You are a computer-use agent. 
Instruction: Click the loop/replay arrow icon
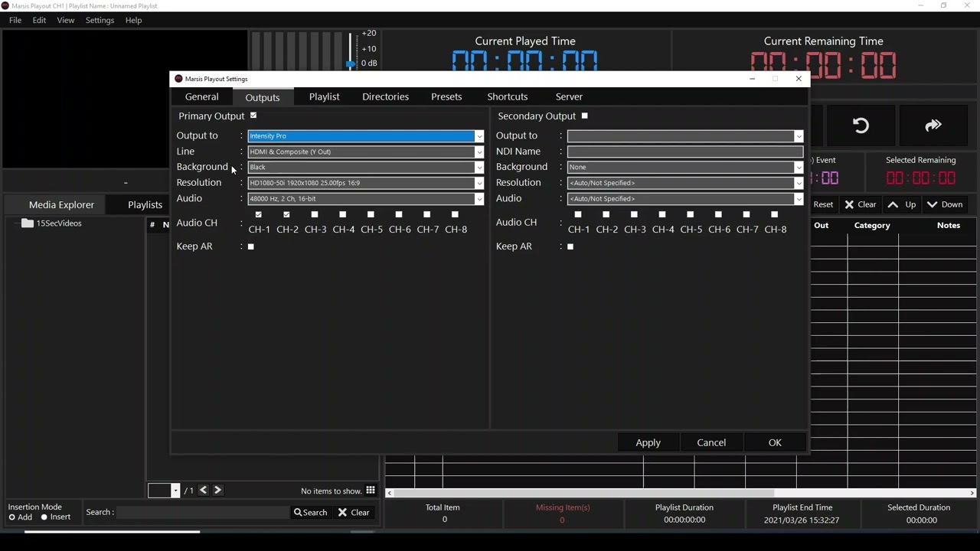tap(861, 126)
